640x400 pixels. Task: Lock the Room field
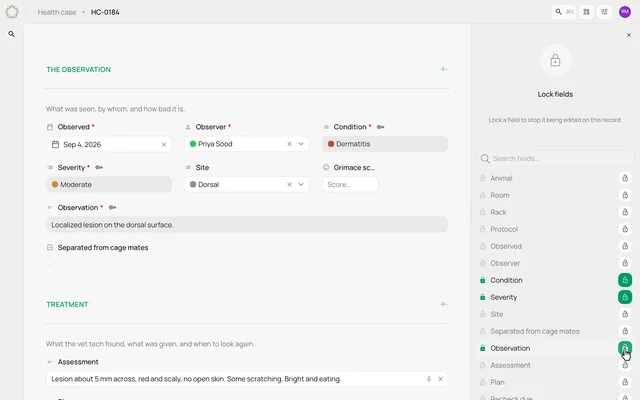(625, 195)
